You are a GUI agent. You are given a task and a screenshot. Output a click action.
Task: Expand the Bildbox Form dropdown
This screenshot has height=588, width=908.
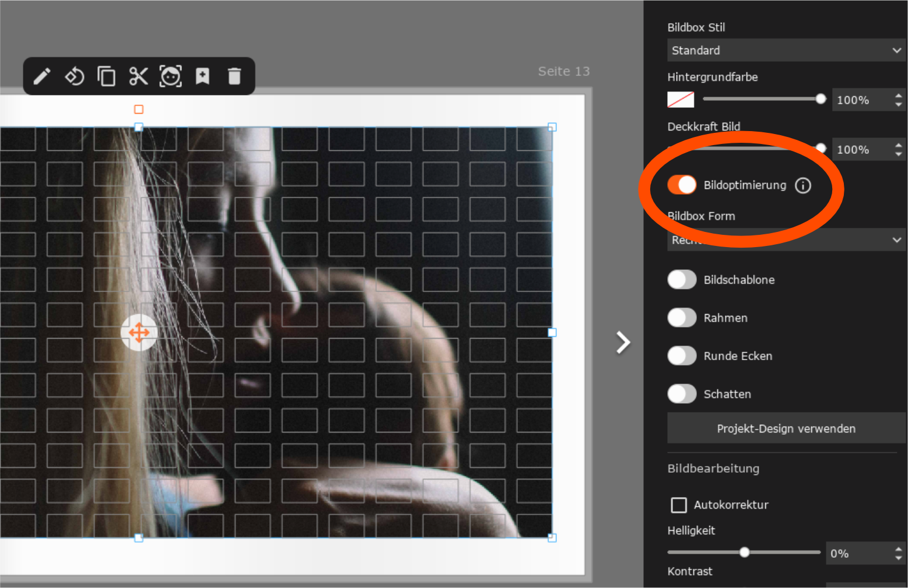pos(786,240)
